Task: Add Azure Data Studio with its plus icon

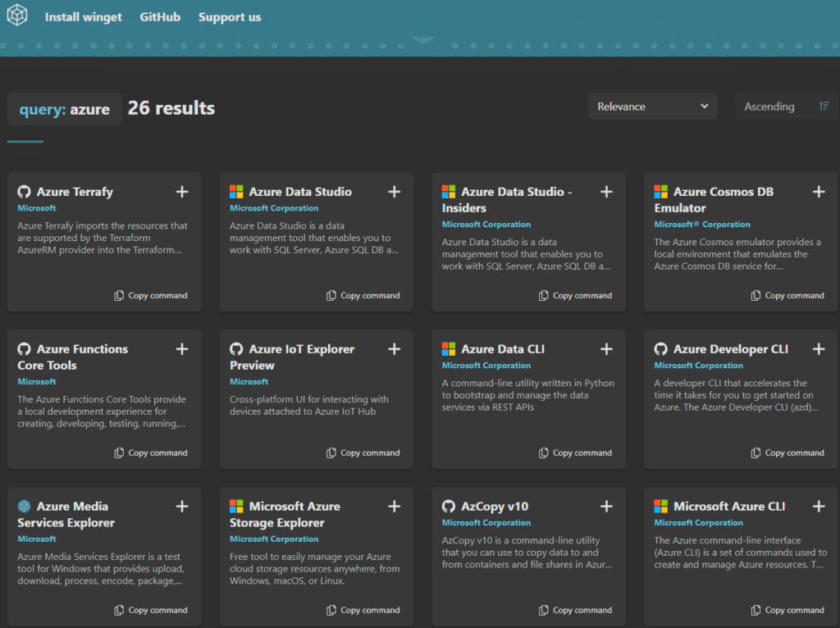Action: pos(395,192)
